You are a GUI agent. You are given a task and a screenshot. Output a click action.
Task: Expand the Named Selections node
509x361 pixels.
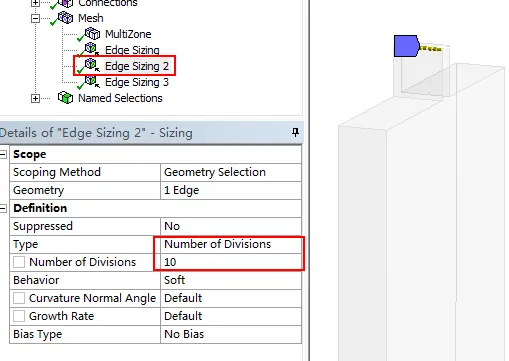coord(35,98)
